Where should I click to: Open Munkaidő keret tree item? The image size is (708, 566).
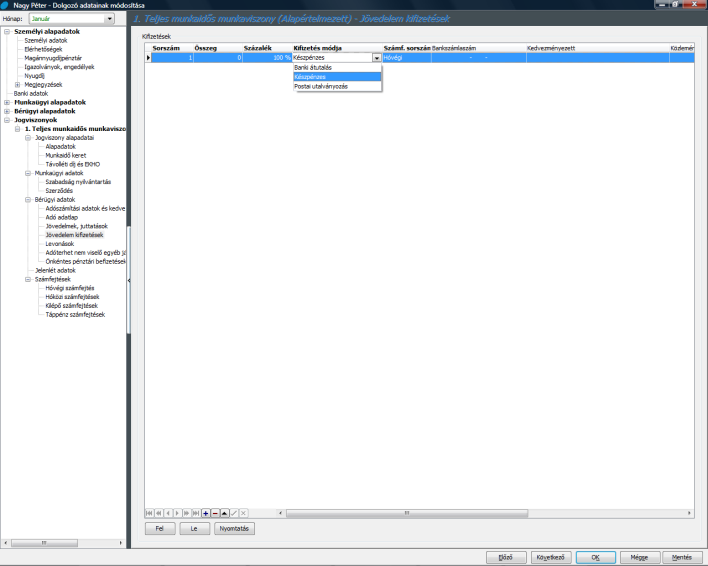66,155
